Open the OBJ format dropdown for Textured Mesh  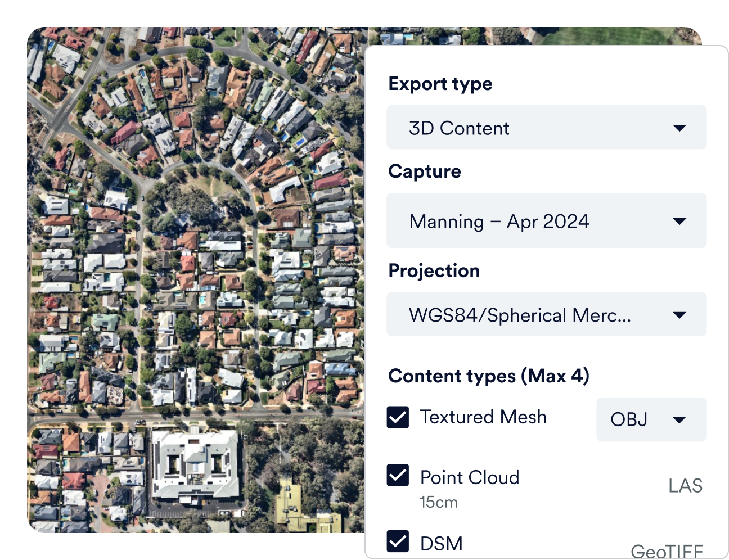coord(650,419)
